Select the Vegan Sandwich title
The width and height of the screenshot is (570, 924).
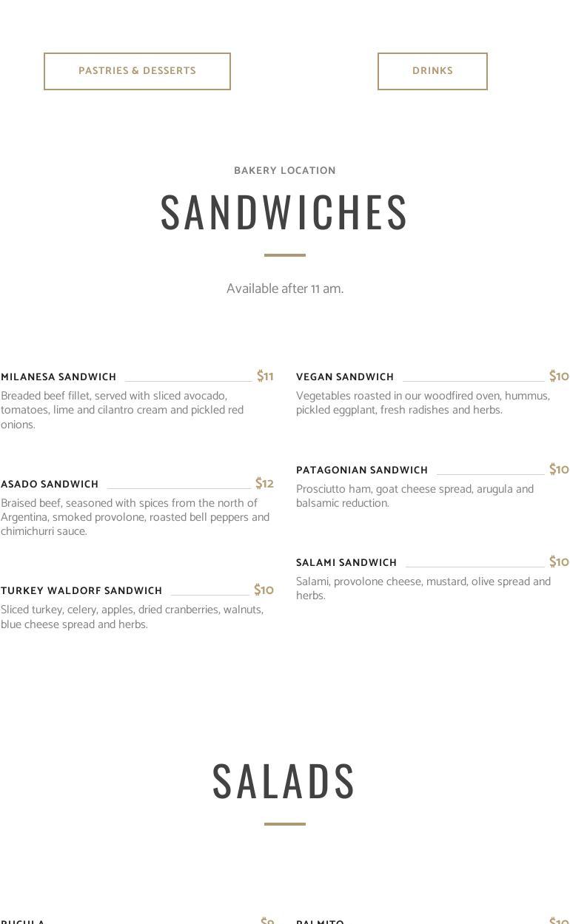[345, 377]
